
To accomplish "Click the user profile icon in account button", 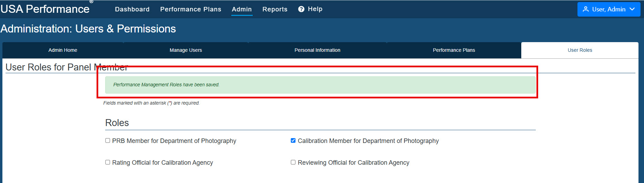I will [585, 9].
